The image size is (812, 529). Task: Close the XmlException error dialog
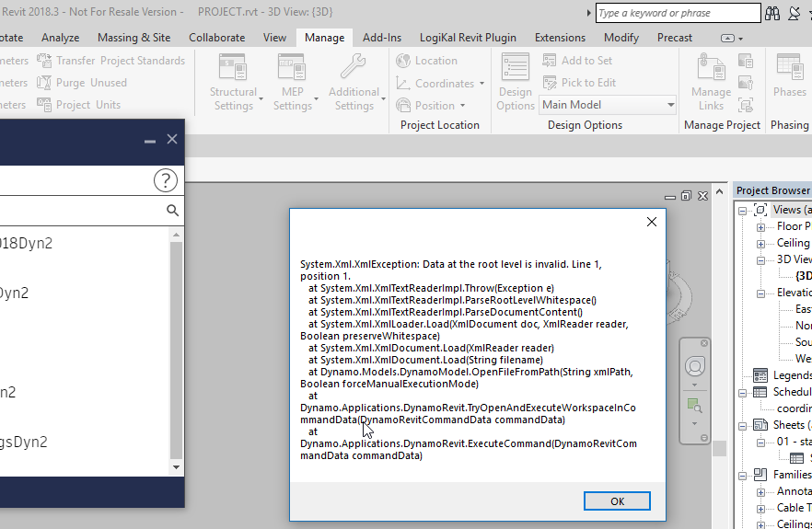pyautogui.click(x=652, y=222)
